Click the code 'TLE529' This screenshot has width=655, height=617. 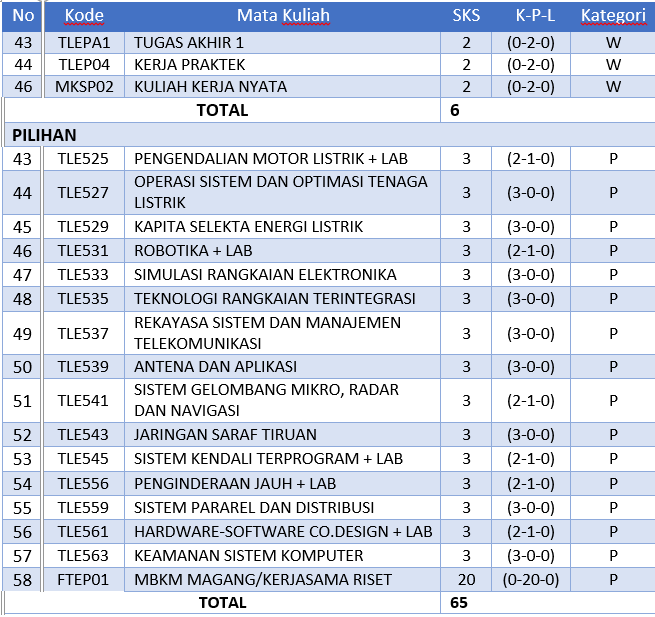83,227
